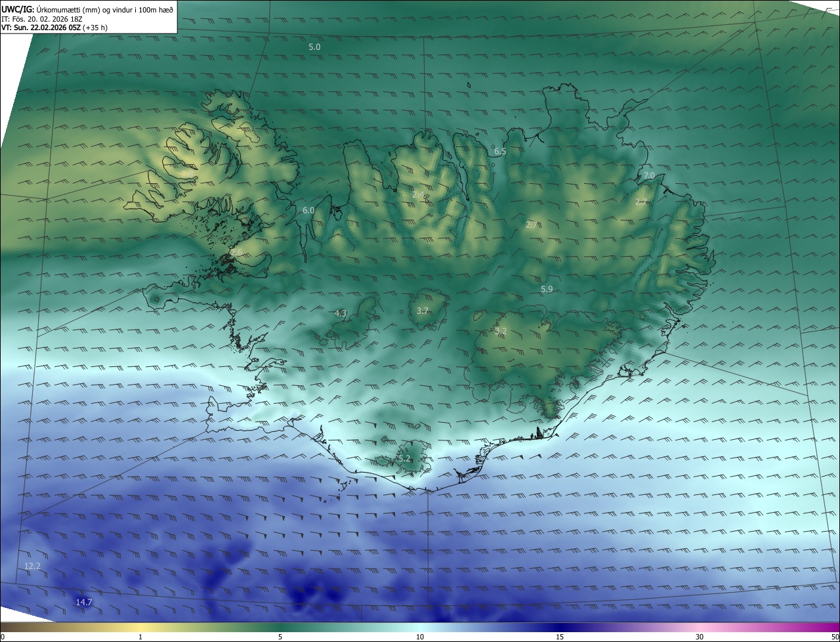This screenshot has height=642, width=840.
Task: Click the valid time "VT: Sun. 22.02.2026 05Z"
Action: [x=41, y=28]
